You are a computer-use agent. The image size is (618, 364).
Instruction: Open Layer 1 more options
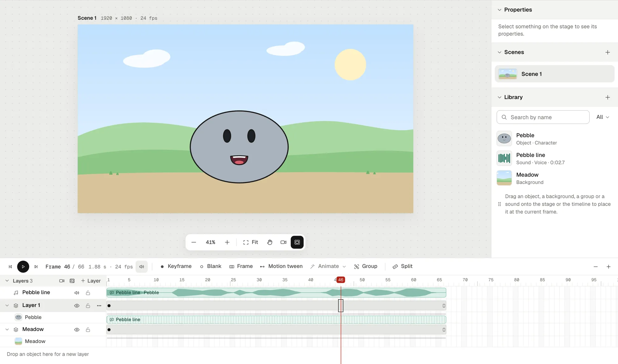pyautogui.click(x=99, y=306)
